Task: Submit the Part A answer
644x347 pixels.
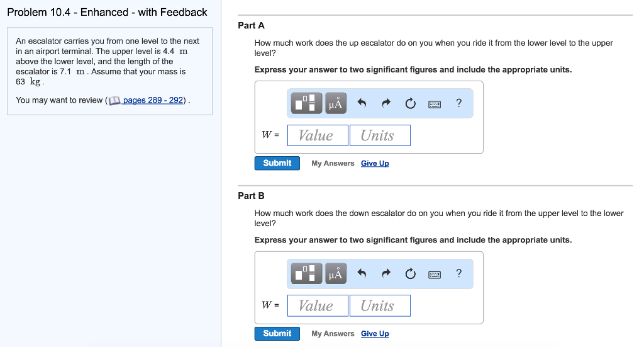Action: click(277, 163)
